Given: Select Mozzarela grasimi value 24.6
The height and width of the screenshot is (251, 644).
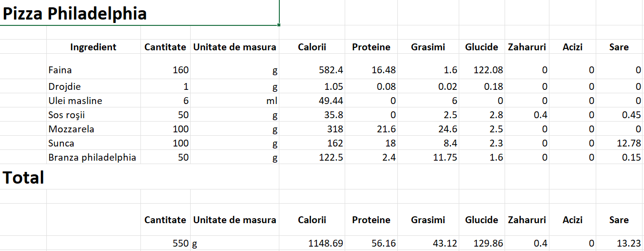Looking at the screenshot, I should pyautogui.click(x=428, y=129).
